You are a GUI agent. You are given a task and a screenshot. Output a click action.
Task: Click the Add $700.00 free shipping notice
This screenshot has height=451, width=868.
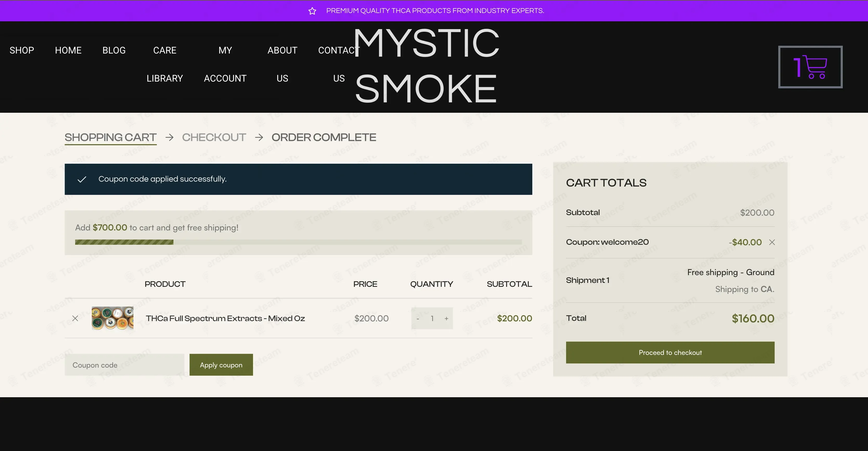point(157,228)
